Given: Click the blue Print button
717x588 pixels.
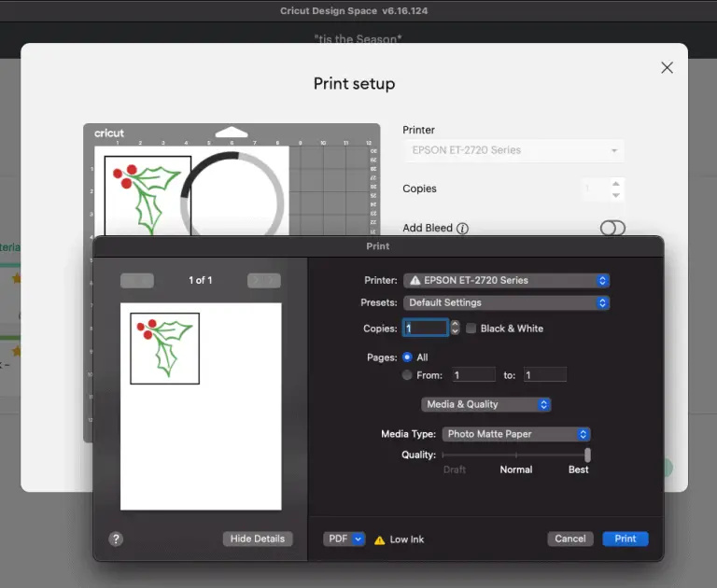Looking at the screenshot, I should [625, 539].
